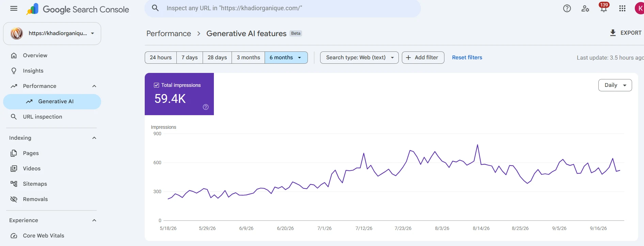Open the hamburger main menu

[14, 9]
